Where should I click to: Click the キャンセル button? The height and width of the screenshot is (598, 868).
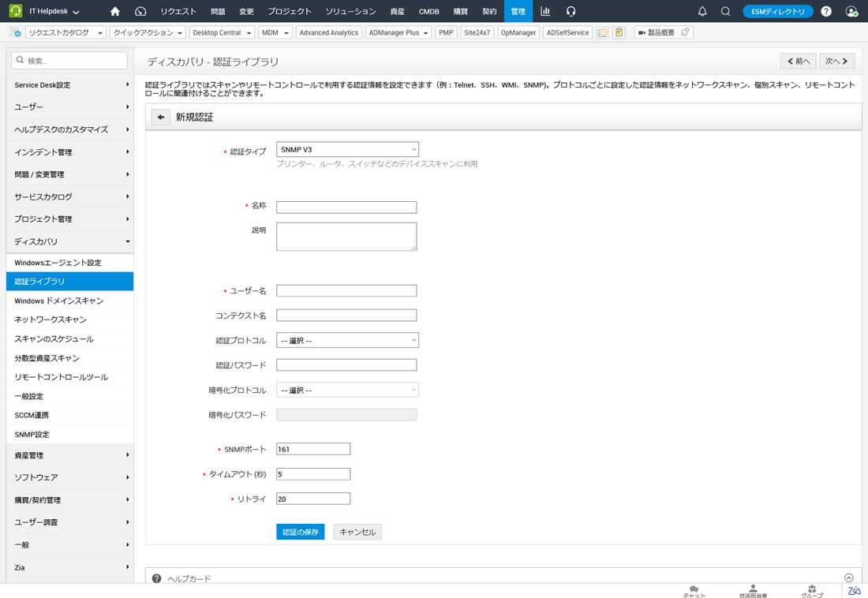(357, 532)
